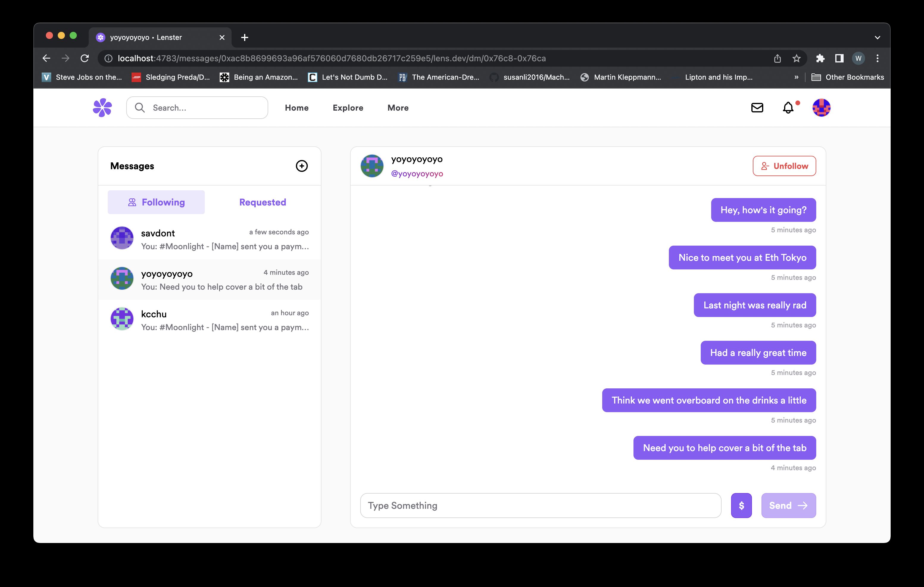Click the Lenster home logo icon
Screen dimensions: 924x587
102,108
